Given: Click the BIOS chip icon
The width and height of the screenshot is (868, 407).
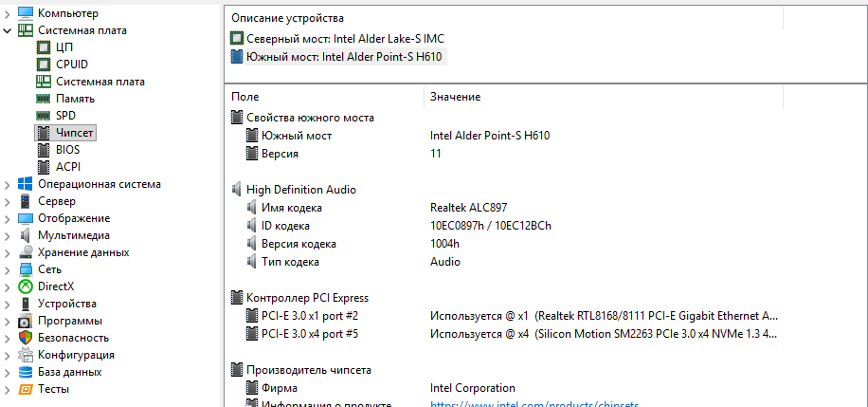Looking at the screenshot, I should 44,150.
